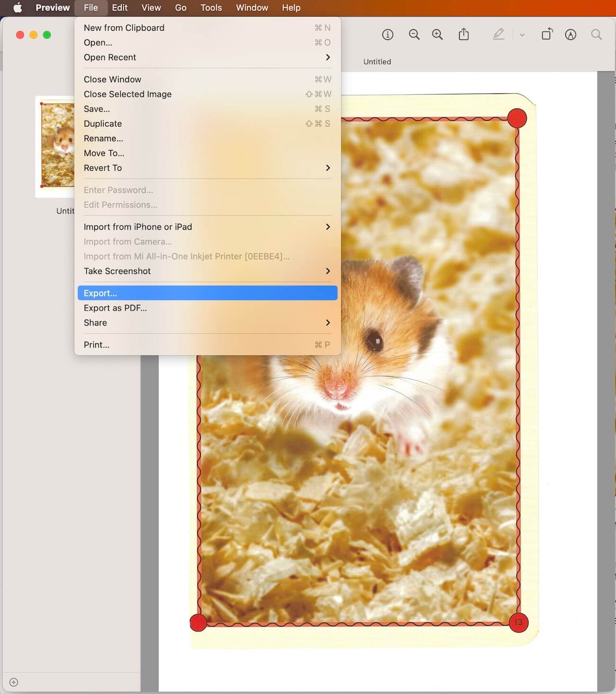Zoom in using the magnifier plus icon
616x694 pixels.
(x=437, y=34)
